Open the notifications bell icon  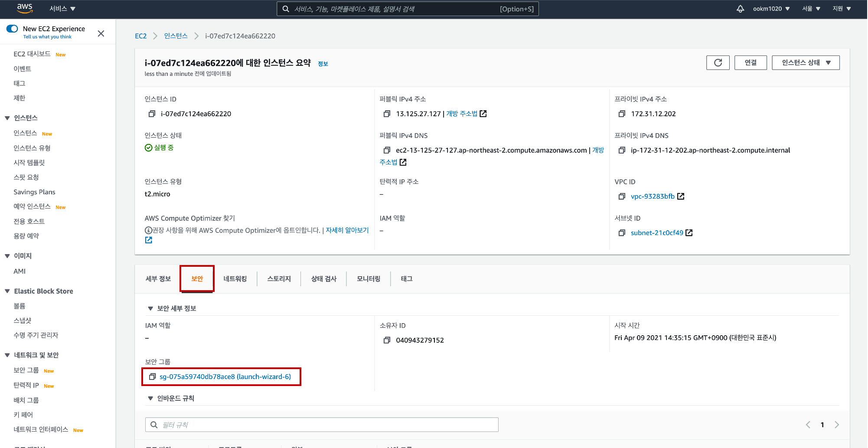pyautogui.click(x=740, y=9)
